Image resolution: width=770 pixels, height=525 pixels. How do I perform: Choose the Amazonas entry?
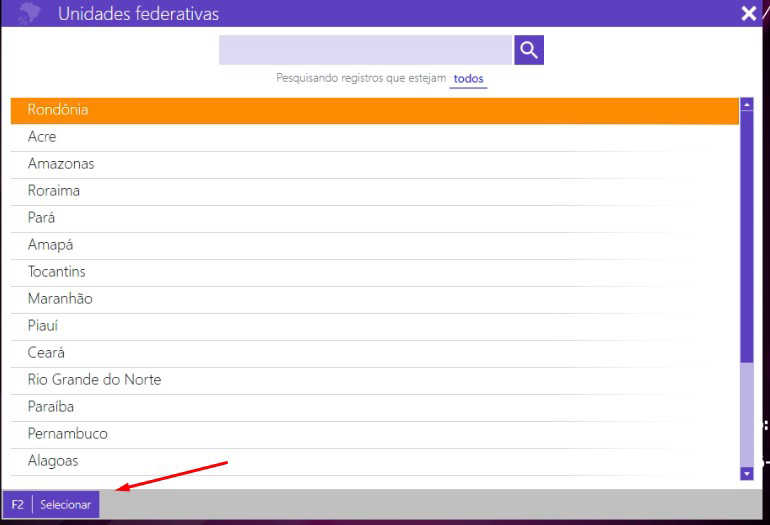click(375, 164)
